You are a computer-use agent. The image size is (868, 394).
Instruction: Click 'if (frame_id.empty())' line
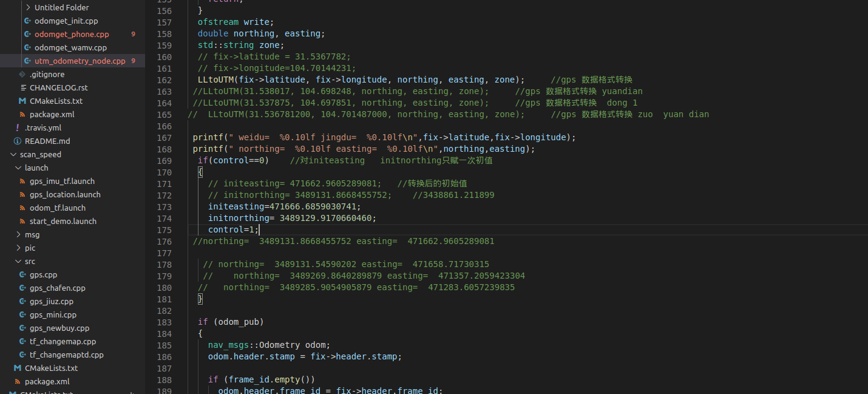[x=262, y=379]
